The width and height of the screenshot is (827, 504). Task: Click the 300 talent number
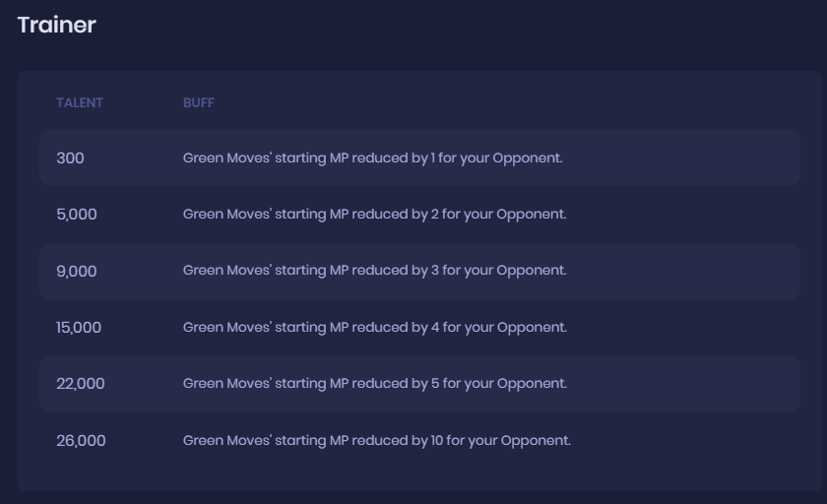coord(70,158)
